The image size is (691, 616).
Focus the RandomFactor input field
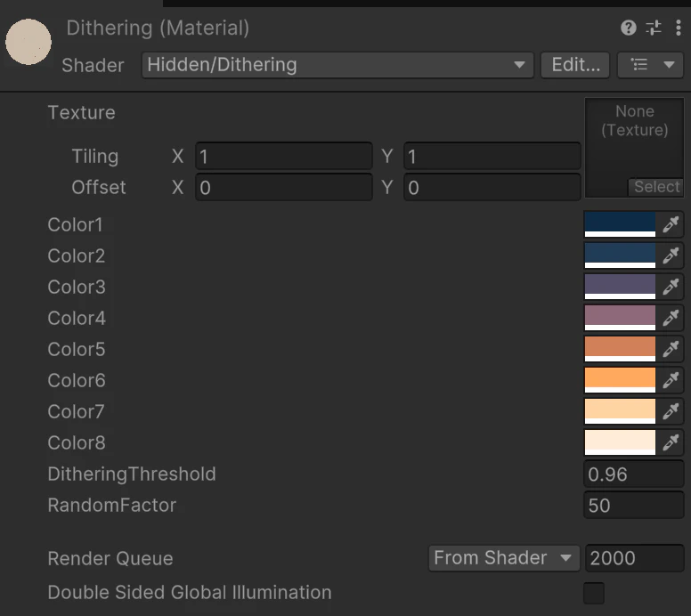tap(633, 506)
